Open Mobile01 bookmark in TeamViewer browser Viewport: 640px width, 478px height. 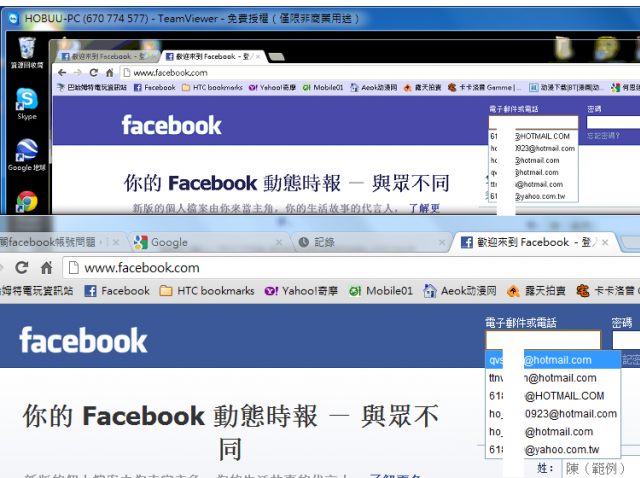[323, 87]
